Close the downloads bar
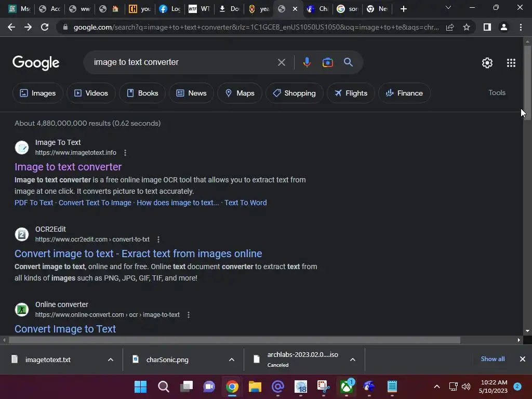Image resolution: width=532 pixels, height=399 pixels. 523,359
